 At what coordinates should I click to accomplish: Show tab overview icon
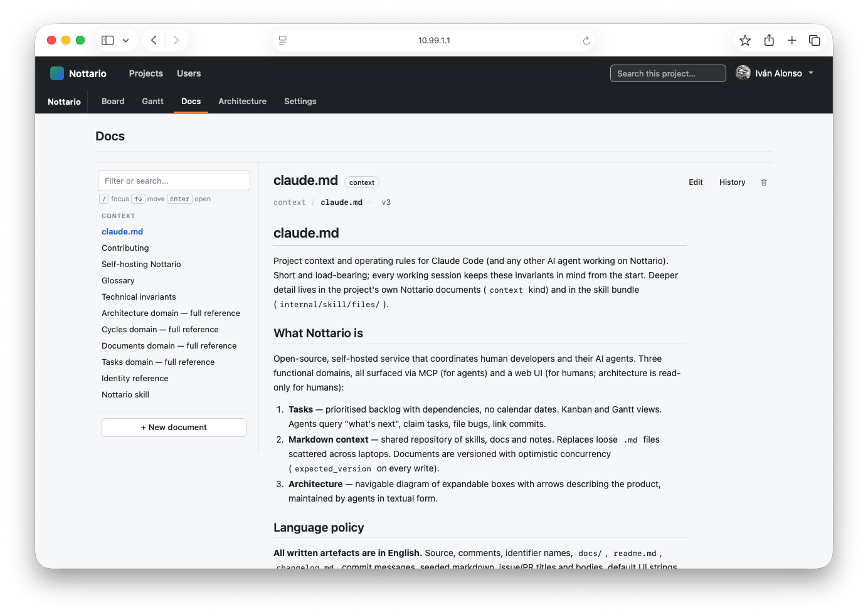point(815,40)
